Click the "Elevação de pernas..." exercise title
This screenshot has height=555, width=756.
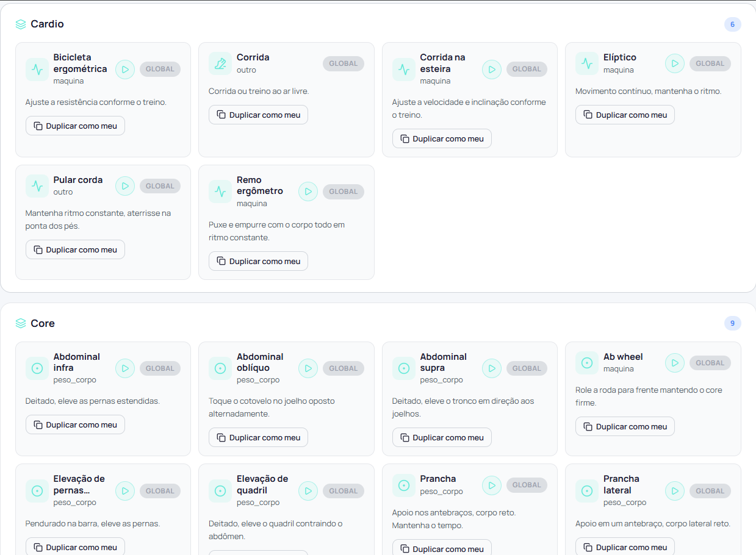[x=79, y=485]
